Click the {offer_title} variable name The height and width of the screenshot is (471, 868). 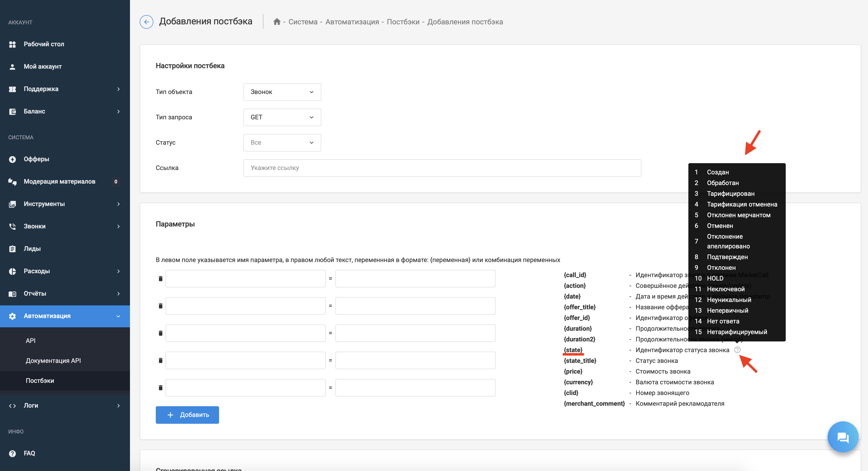tap(580, 307)
